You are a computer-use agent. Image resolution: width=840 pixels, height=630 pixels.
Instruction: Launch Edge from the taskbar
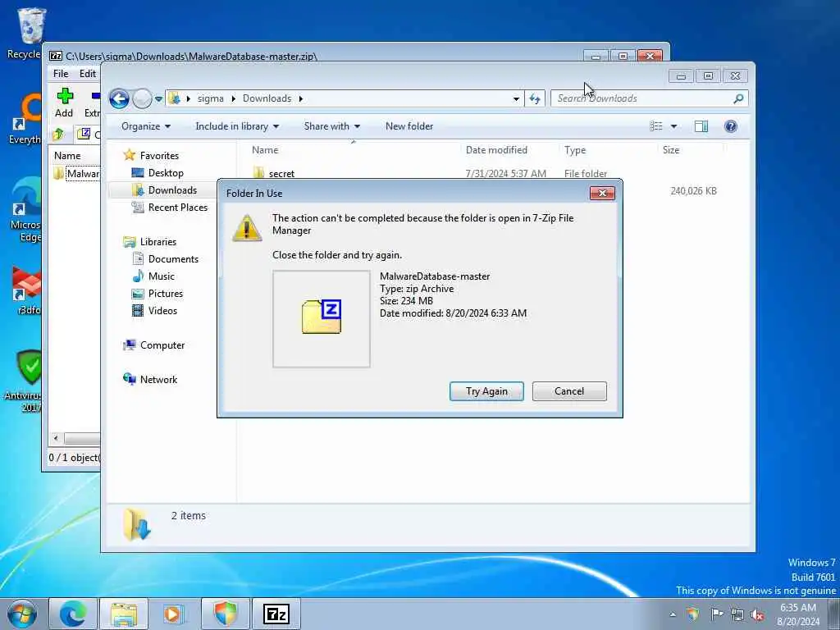73,614
